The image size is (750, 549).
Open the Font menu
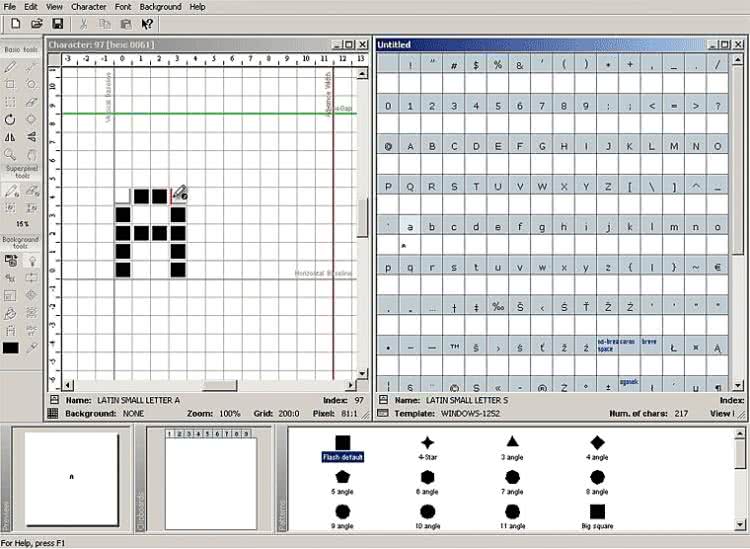click(x=123, y=7)
